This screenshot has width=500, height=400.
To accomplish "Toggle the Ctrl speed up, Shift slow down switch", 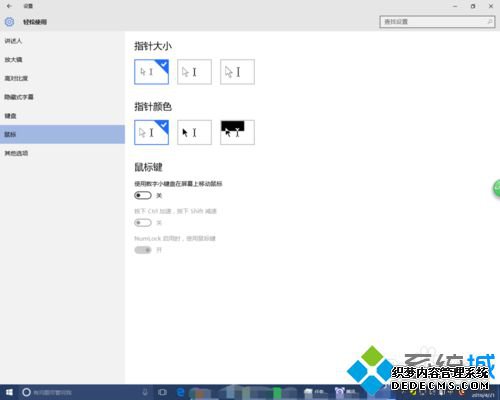I will [143, 223].
